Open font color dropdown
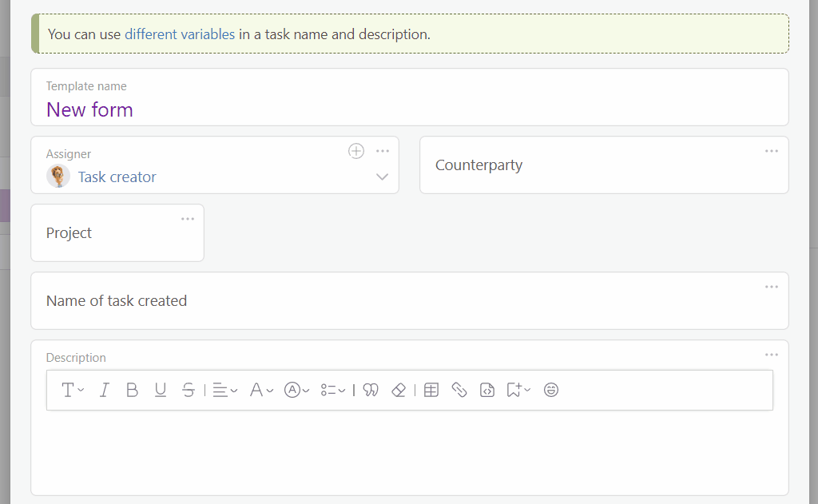 click(x=261, y=390)
